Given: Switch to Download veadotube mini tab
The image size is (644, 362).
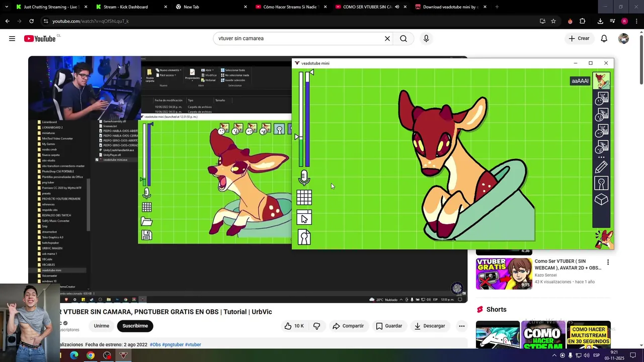Looking at the screenshot, I should 450,7.
